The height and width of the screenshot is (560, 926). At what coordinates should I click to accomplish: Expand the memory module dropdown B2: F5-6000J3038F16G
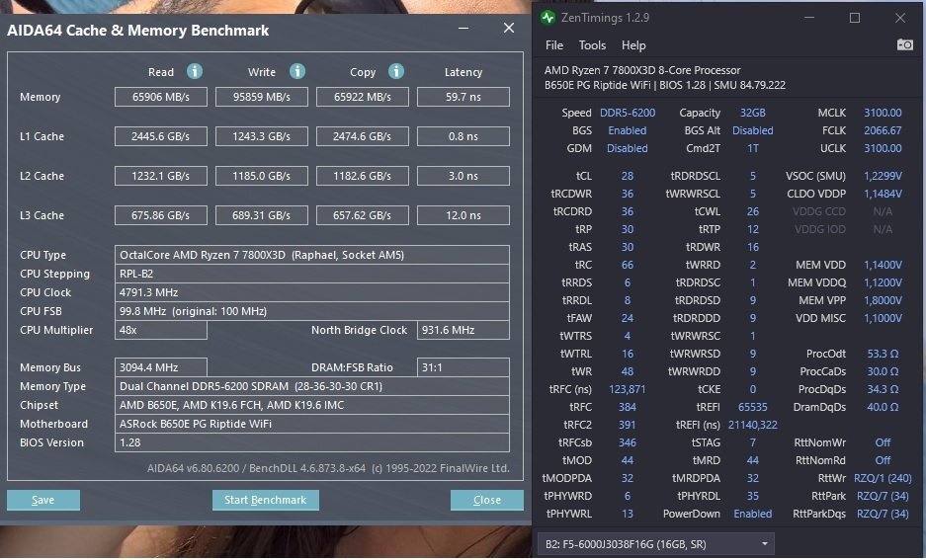(655, 544)
